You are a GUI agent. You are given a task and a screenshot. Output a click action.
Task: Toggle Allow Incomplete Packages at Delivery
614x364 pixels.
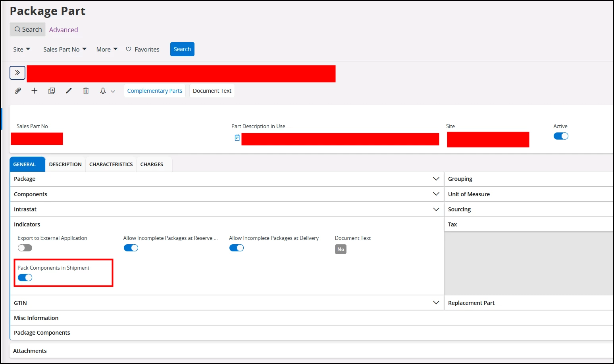pos(237,248)
